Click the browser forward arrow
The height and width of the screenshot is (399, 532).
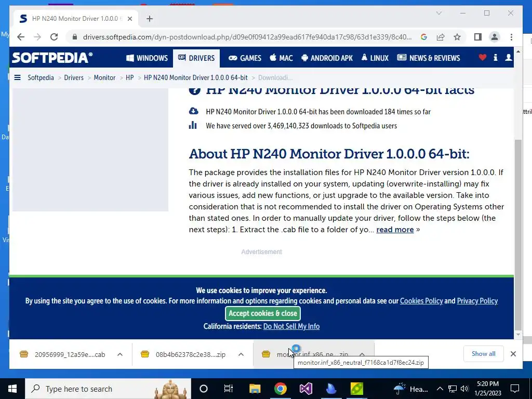(37, 37)
